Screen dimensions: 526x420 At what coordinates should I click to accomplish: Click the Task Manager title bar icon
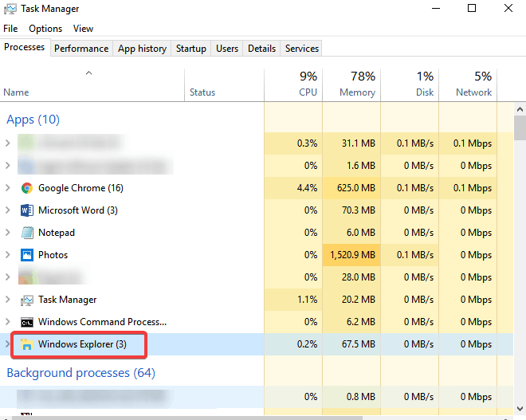point(10,9)
